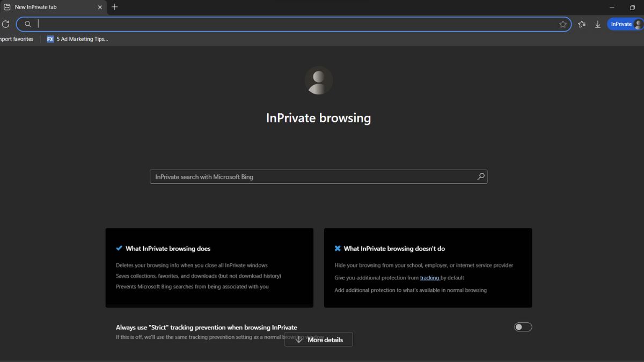This screenshot has height=362, width=644.
Task: Open the 5 Ad Marketing Tips bookmark
Action: (x=77, y=39)
